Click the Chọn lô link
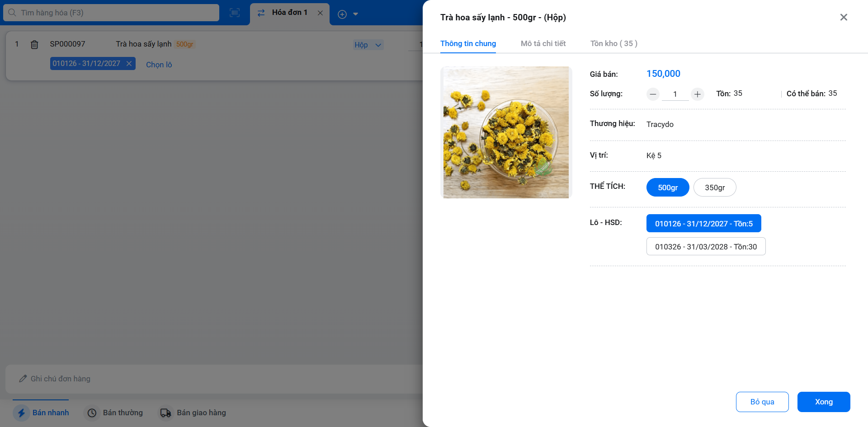This screenshot has height=427, width=868. (x=159, y=65)
